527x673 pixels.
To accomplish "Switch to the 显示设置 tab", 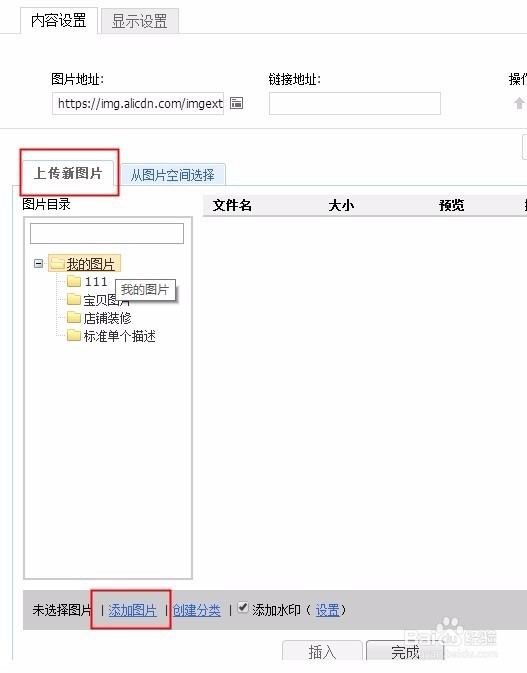I will point(139,21).
